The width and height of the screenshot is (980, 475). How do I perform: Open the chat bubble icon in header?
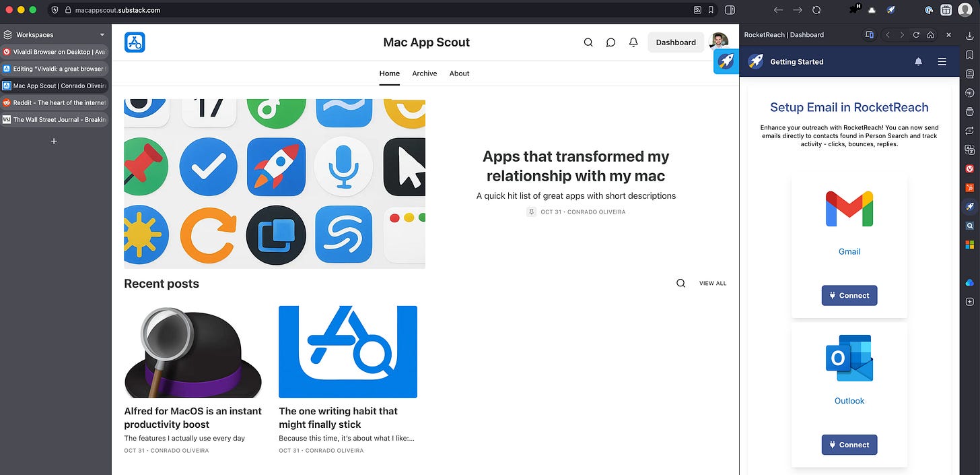[x=610, y=42]
